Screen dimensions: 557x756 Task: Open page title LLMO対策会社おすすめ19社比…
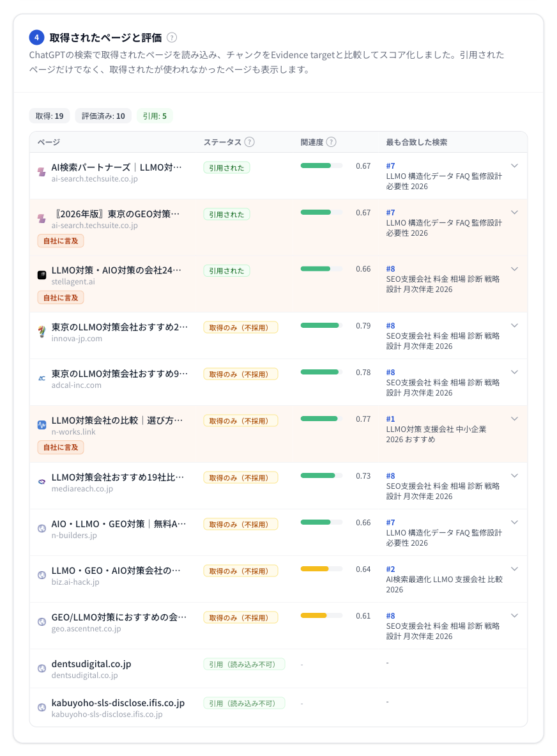click(x=118, y=477)
